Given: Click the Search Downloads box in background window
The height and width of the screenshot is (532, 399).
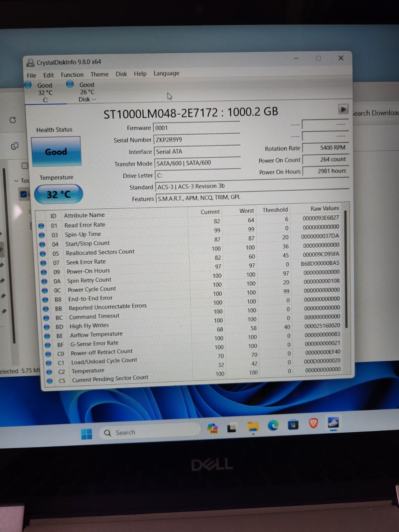Looking at the screenshot, I should point(375,113).
